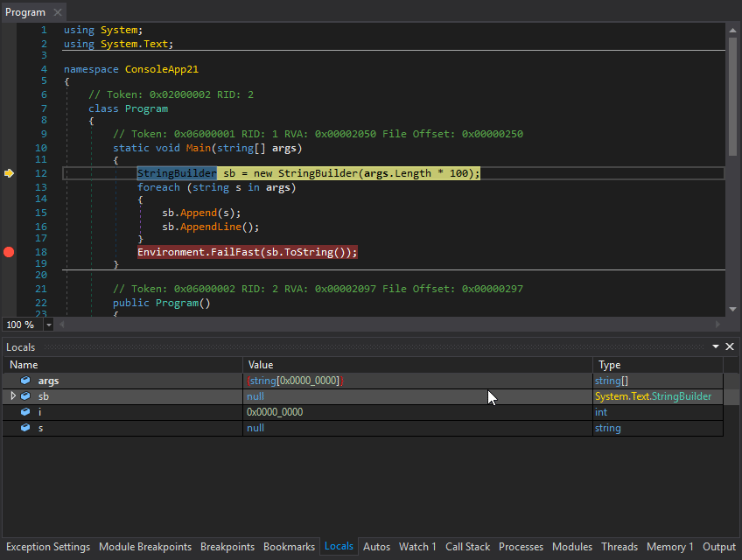This screenshot has width=742, height=560.
Task: Click the yellow execution pointer arrow in the margin
Action: point(10,173)
